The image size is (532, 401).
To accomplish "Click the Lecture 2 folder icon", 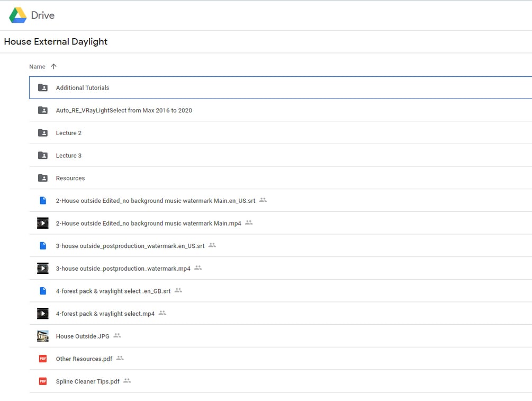I will pyautogui.click(x=43, y=133).
